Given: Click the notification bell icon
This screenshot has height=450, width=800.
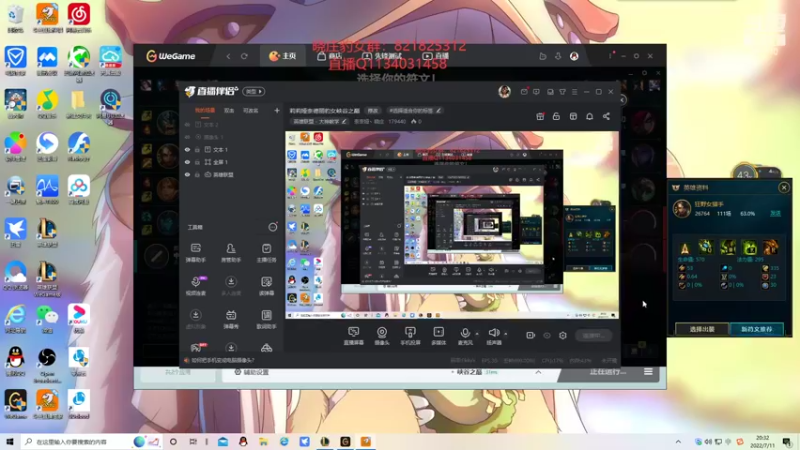Looking at the screenshot, I should (x=589, y=116).
